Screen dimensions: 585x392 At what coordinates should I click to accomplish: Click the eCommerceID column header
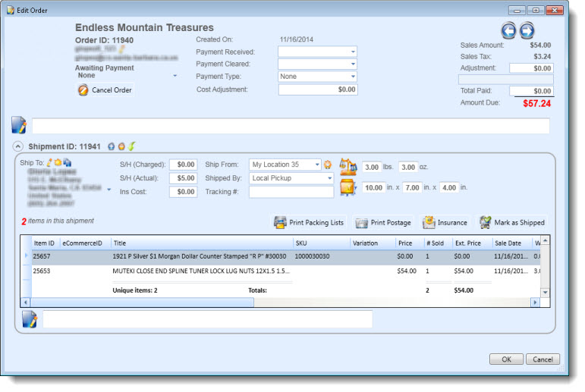[x=85, y=243]
